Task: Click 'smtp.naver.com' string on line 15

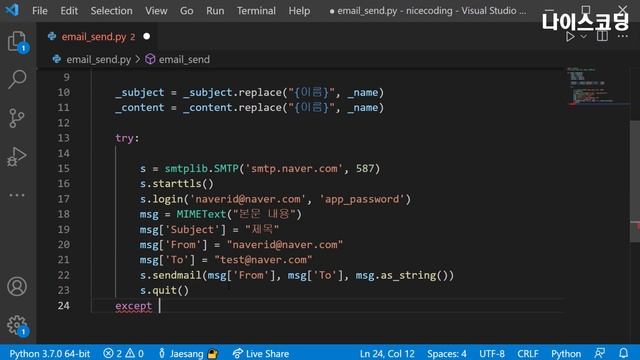Action: coord(294,169)
